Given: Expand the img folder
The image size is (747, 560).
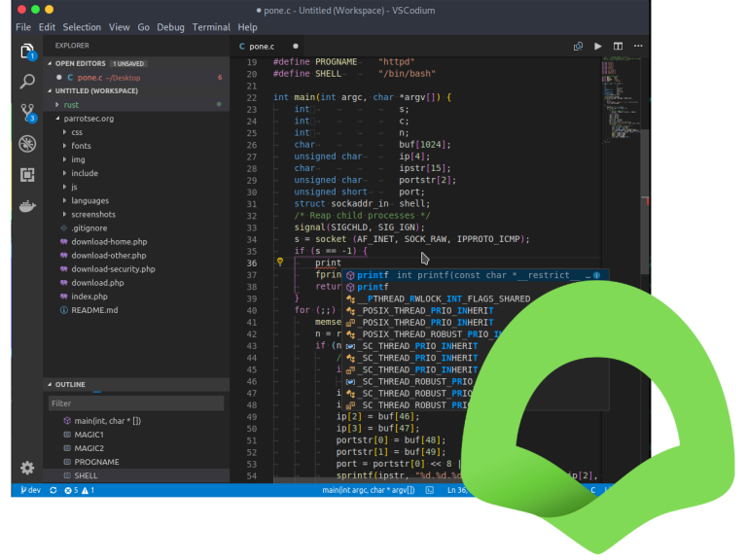Looking at the screenshot, I should (x=65, y=159).
